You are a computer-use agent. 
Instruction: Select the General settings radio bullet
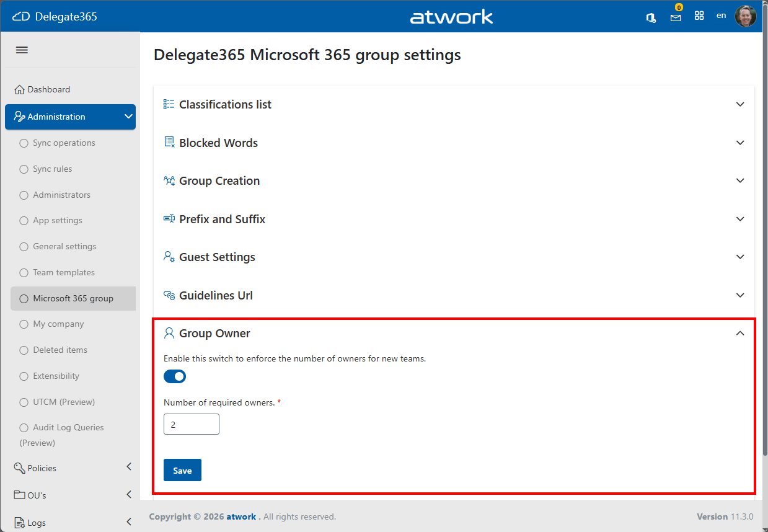click(x=24, y=247)
